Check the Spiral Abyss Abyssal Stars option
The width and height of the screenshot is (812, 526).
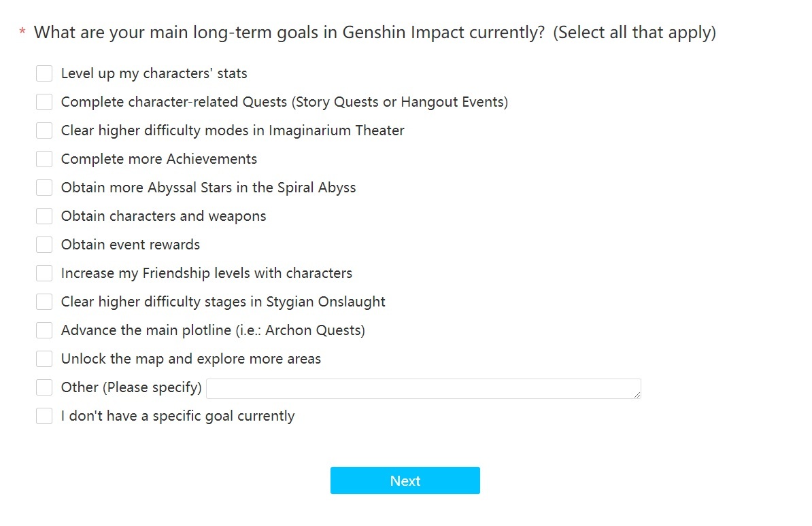(x=44, y=188)
